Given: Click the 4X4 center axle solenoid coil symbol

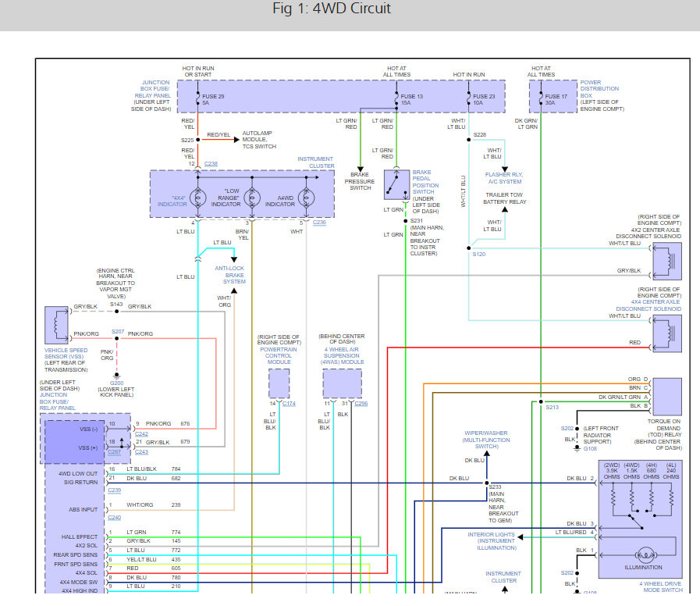Looking at the screenshot, I should point(667,333).
